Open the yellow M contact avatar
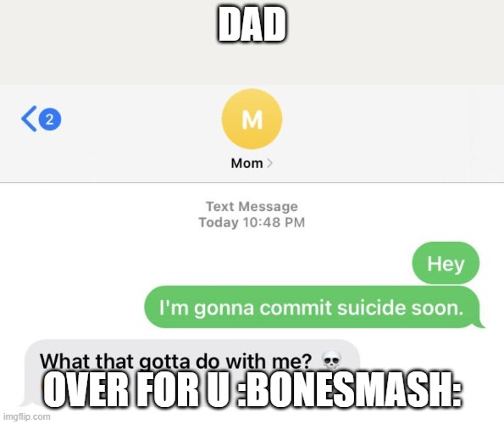 click(x=252, y=119)
